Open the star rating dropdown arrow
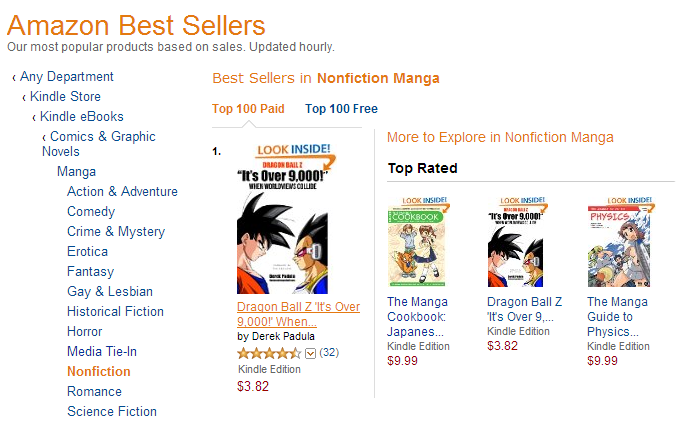Image resolution: width=680 pixels, height=423 pixels. [x=310, y=353]
